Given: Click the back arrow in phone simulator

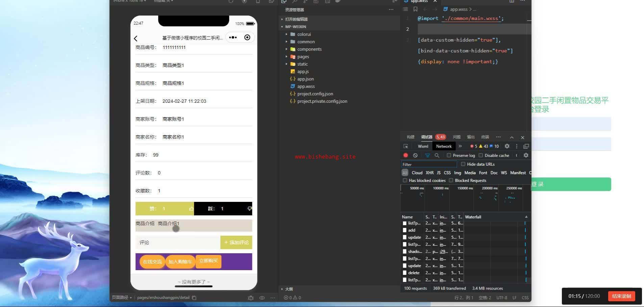Looking at the screenshot, I should (136, 39).
